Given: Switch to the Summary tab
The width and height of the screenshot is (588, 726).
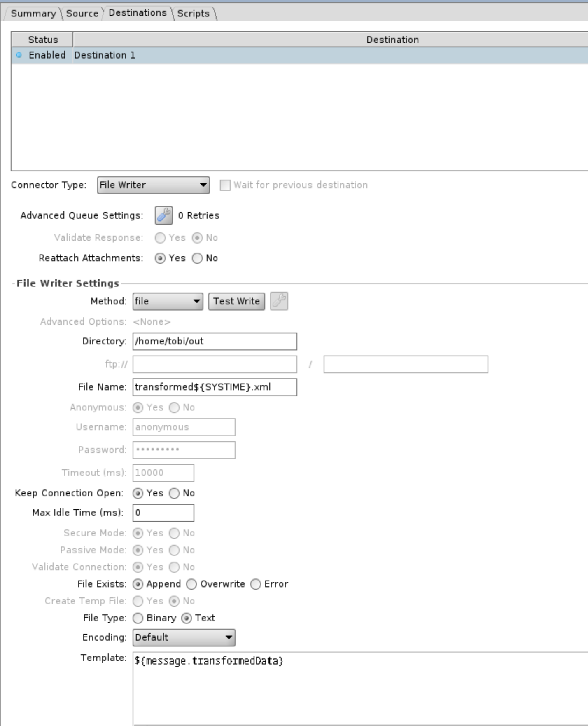Looking at the screenshot, I should pyautogui.click(x=33, y=14).
